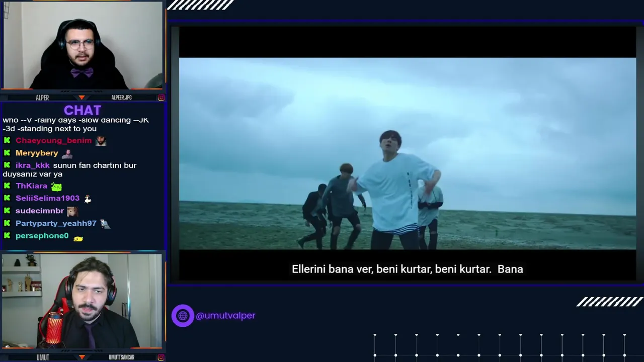This screenshot has height=362, width=644.
Task: Click username SeliiSelima1903 in chat
Action: 47,199
